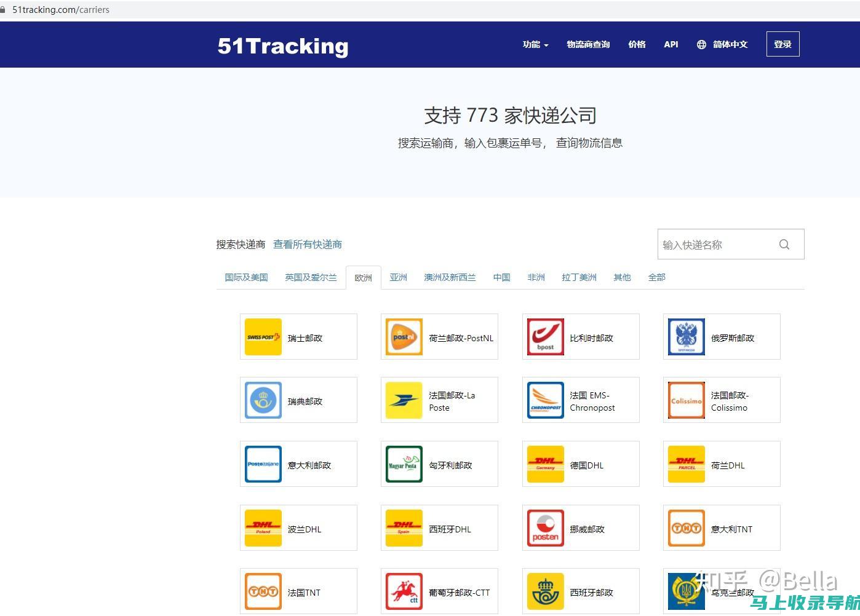860x616 pixels.
Task: Click the Posten Norway logo icon
Action: tap(546, 528)
